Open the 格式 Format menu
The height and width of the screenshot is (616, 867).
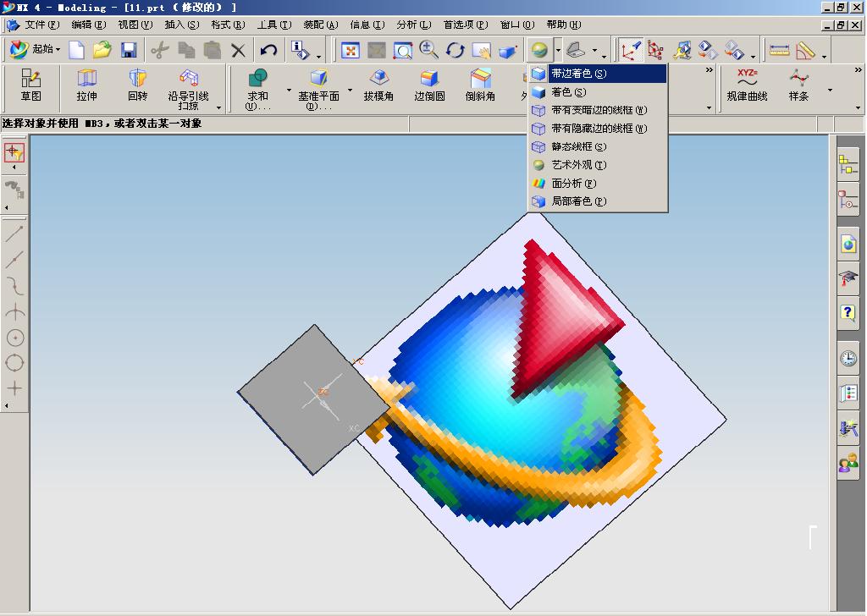click(228, 25)
